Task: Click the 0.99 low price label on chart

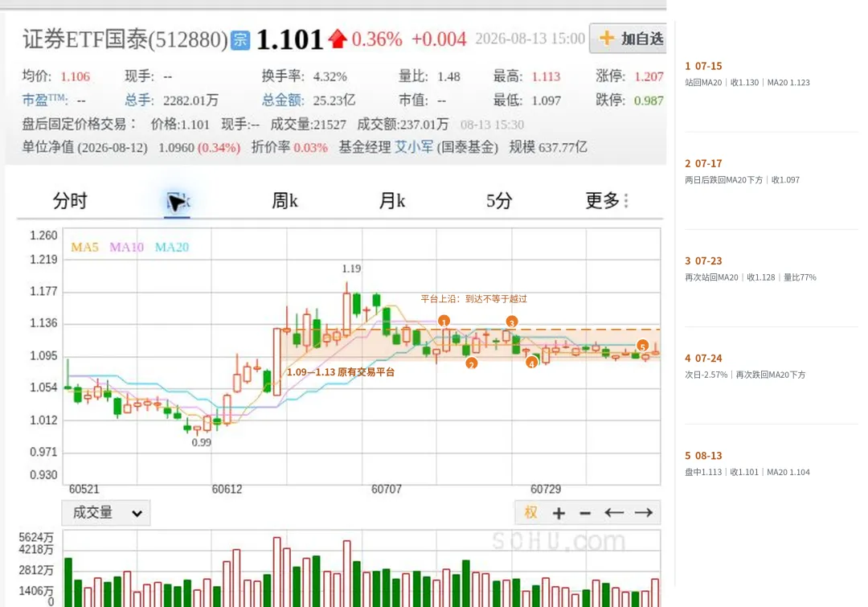Action: 202,442
